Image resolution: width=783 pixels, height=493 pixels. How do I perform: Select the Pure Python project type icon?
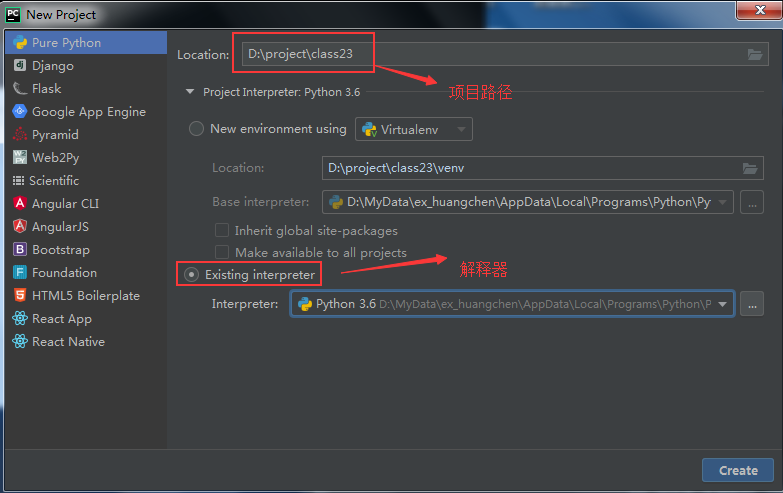tap(20, 42)
